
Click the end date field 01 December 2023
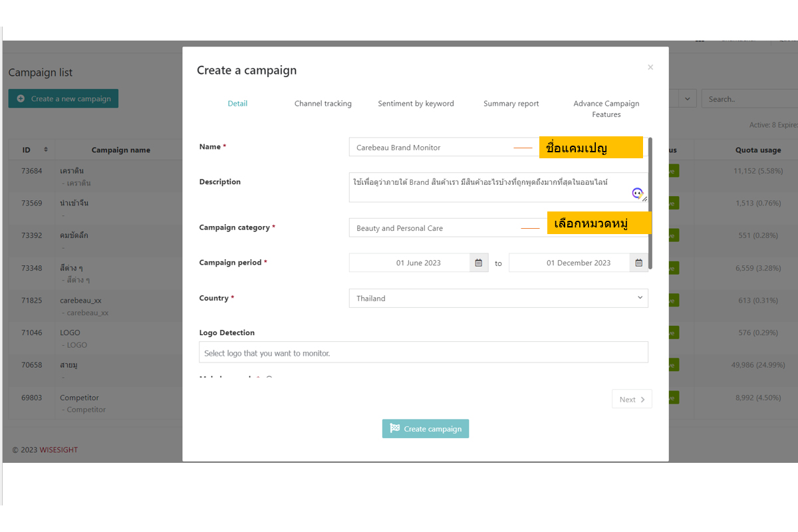coord(570,263)
